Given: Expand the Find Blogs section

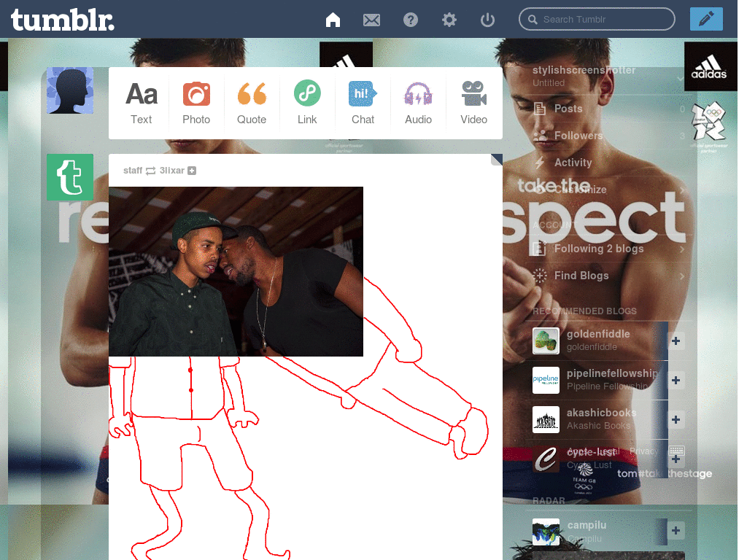Looking at the screenshot, I should click(x=681, y=276).
